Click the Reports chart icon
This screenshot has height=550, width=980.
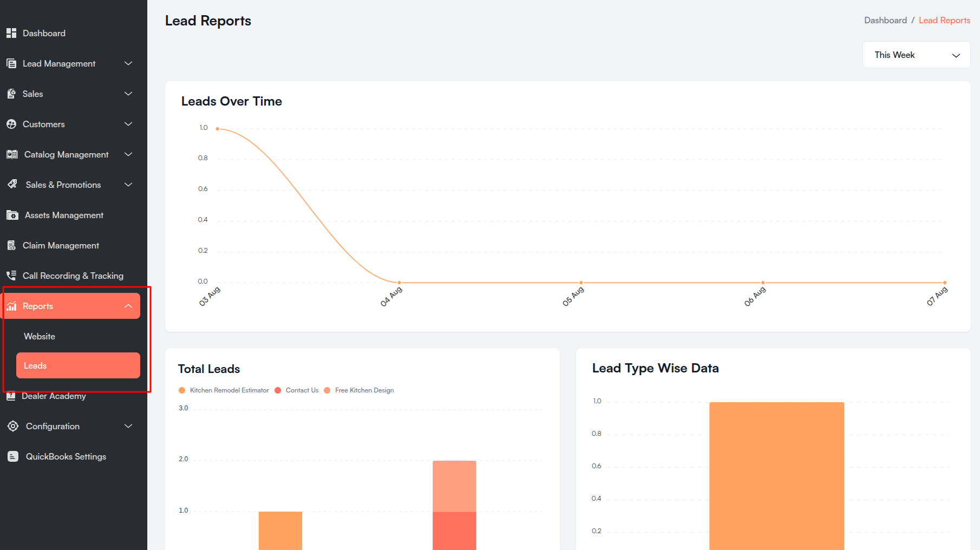[x=11, y=306]
